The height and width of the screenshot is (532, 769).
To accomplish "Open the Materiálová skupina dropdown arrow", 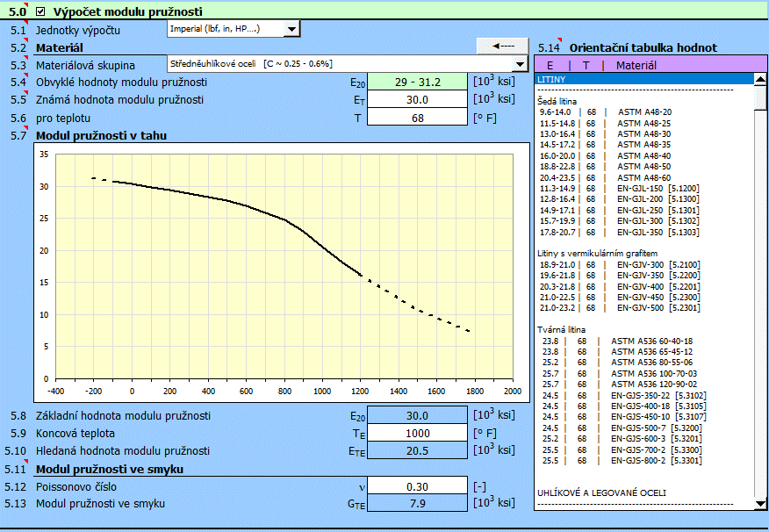I will pos(520,64).
